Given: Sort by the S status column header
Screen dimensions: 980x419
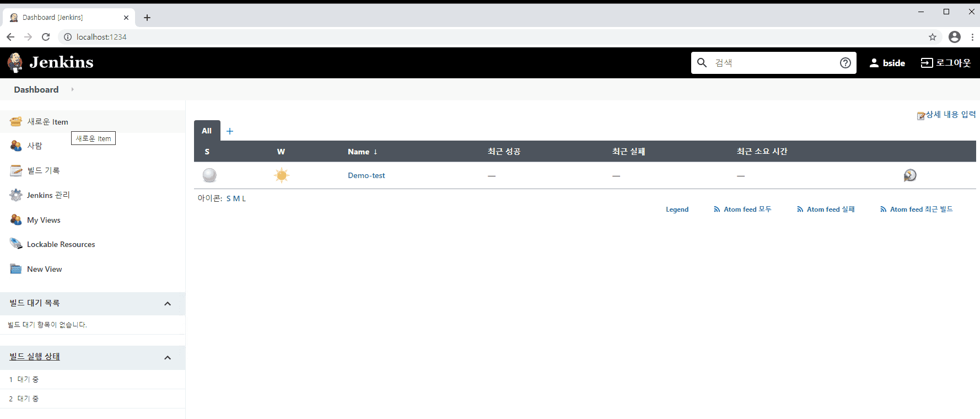Looking at the screenshot, I should pos(207,152).
